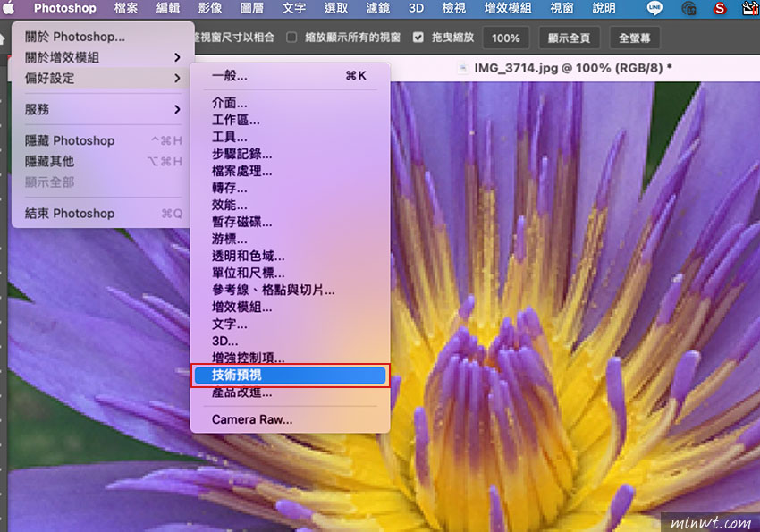Open 一般... preferences
Screen dimensions: 760x532
coord(290,76)
